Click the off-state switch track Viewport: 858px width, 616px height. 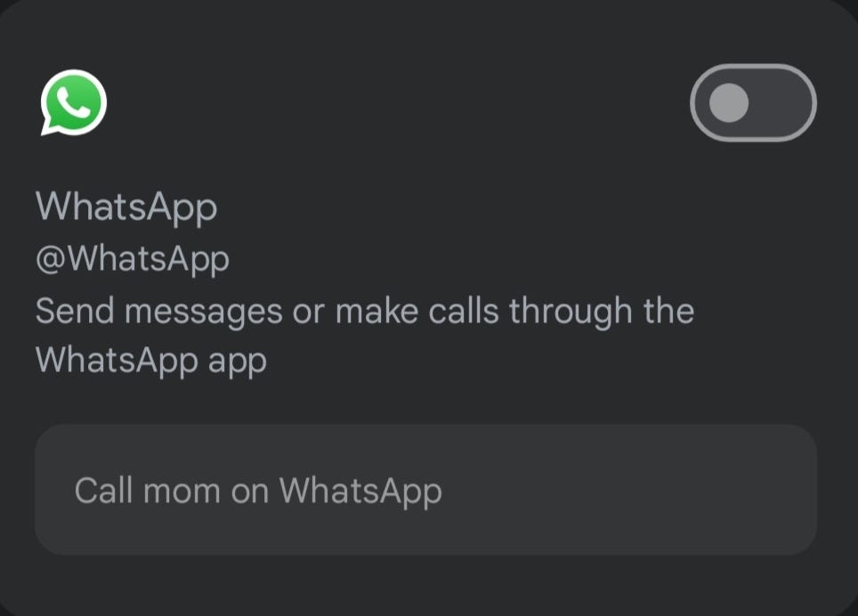pyautogui.click(x=783, y=102)
